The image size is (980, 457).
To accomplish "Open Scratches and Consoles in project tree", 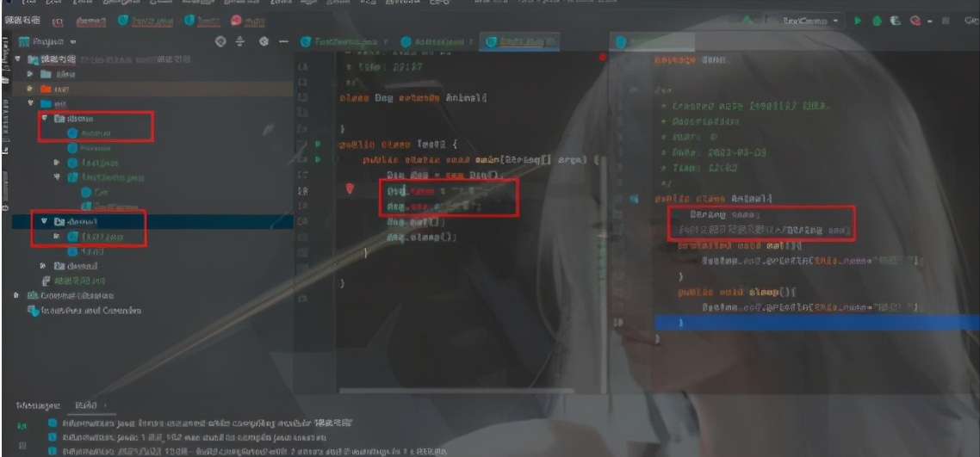I will click(84, 311).
